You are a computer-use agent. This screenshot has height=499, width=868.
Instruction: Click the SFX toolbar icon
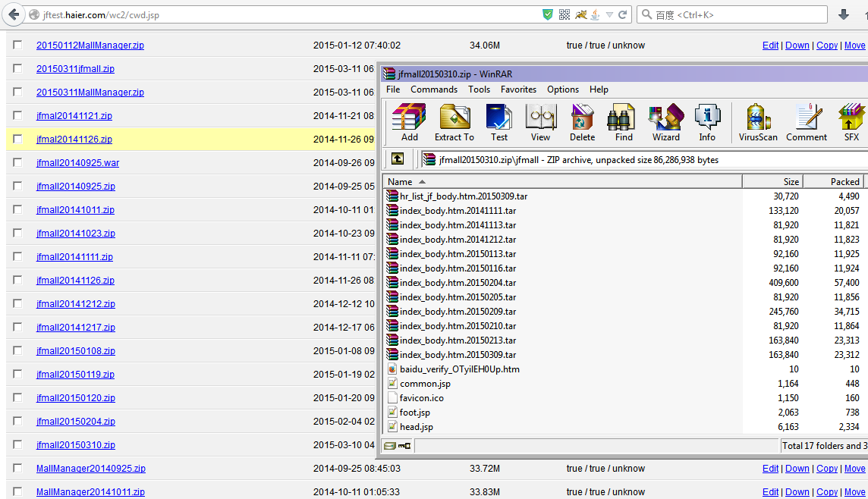pyautogui.click(x=851, y=122)
